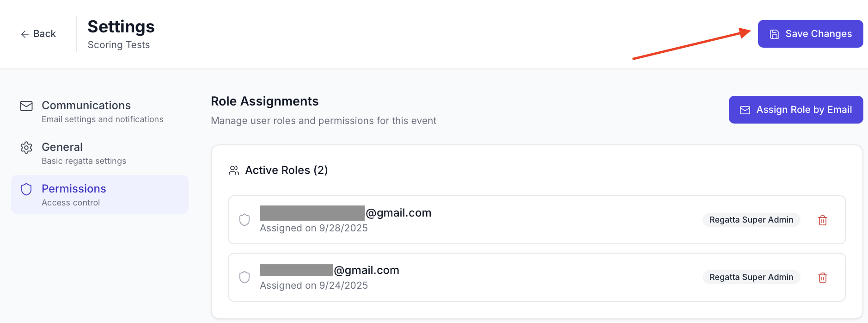
Task: Delete the role assigned on 9/24/2025 via trash icon
Action: 823,277
